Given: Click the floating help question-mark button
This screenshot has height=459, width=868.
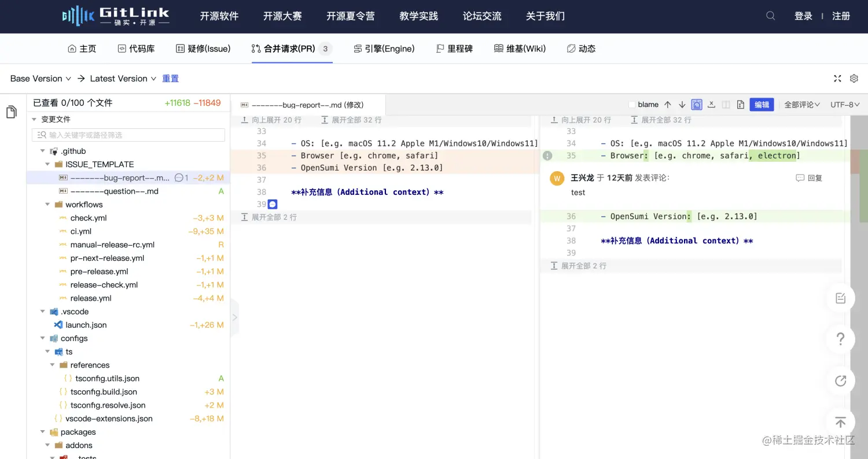Looking at the screenshot, I should point(841,339).
